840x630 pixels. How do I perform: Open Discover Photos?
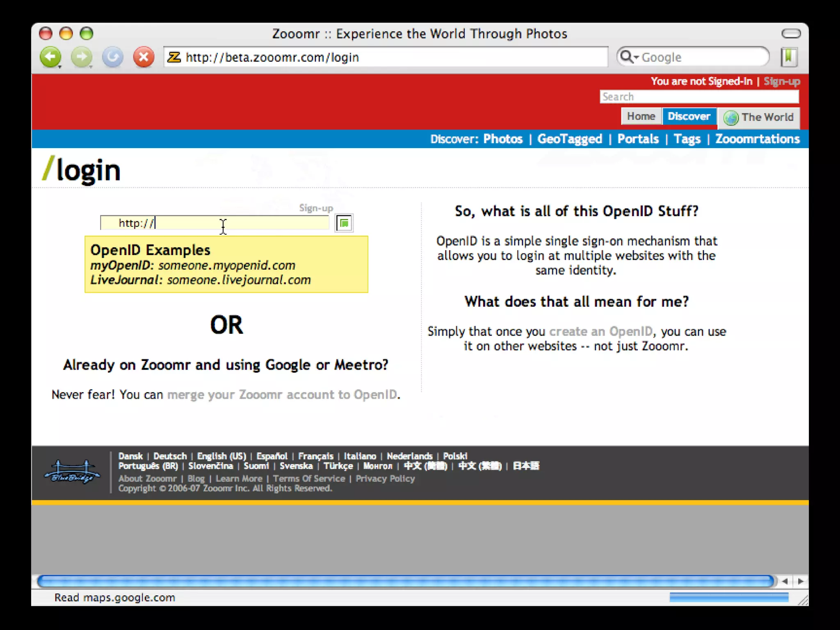pos(503,139)
